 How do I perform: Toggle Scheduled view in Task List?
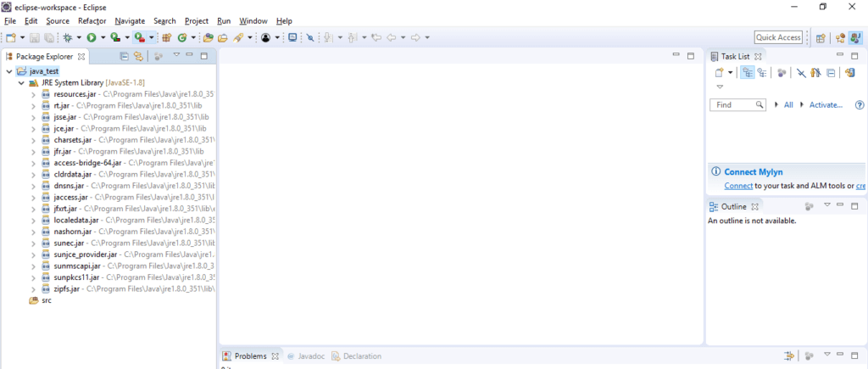tap(762, 73)
